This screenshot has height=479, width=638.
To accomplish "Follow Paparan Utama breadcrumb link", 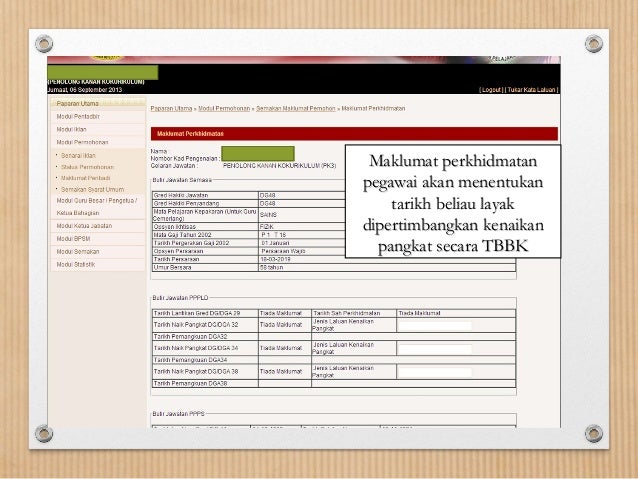I will pyautogui.click(x=171, y=109).
